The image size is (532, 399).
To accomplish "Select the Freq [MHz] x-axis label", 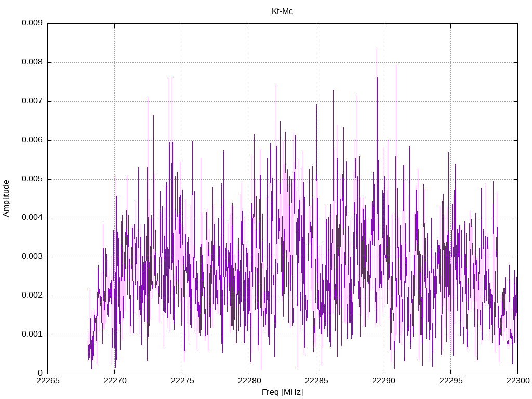I will coord(282,392).
